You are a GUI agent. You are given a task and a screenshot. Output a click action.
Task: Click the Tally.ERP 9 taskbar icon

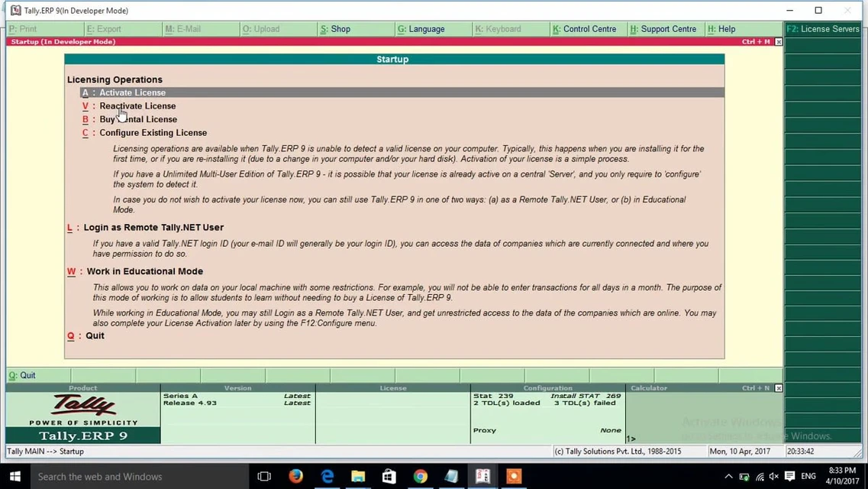(x=482, y=476)
